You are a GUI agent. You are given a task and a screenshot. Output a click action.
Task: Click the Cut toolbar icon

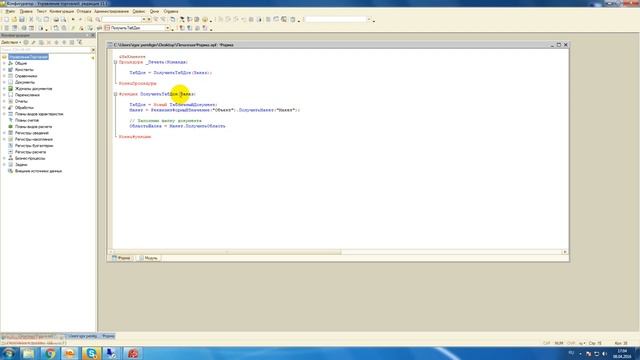coord(31,20)
